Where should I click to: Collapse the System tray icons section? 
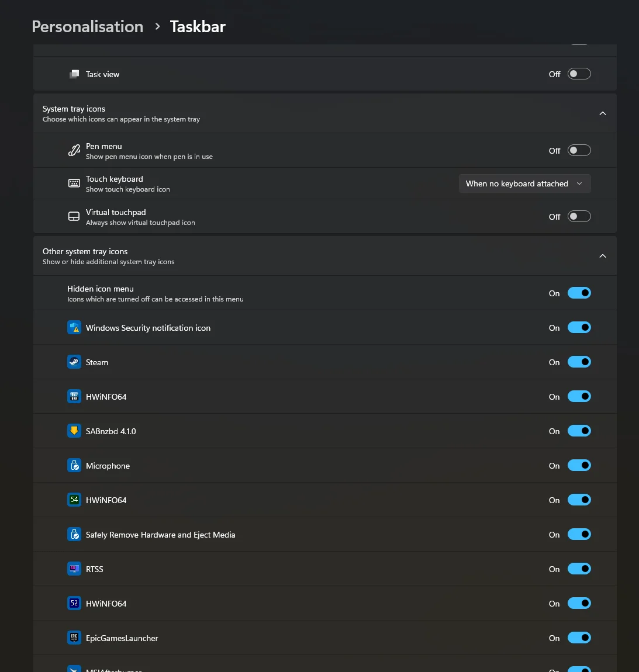(x=603, y=113)
